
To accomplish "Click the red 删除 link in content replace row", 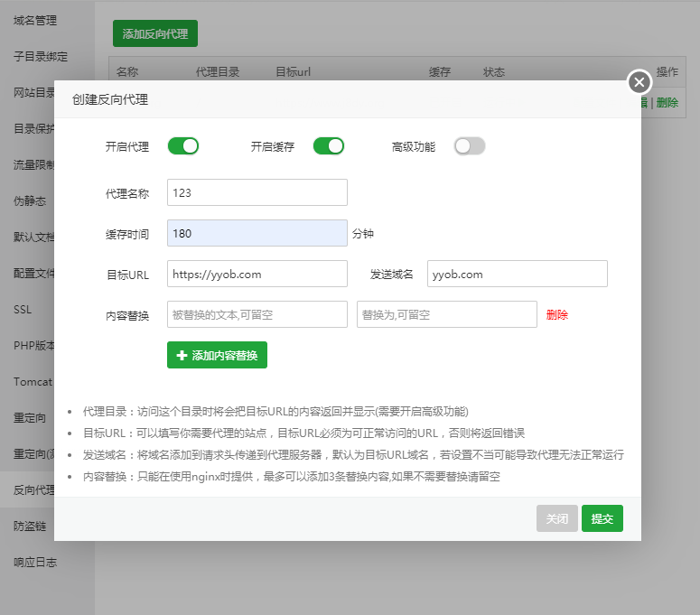I will pos(557,314).
